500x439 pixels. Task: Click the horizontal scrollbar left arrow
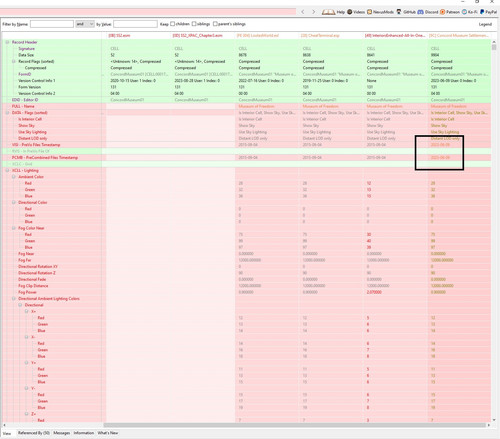4,425
